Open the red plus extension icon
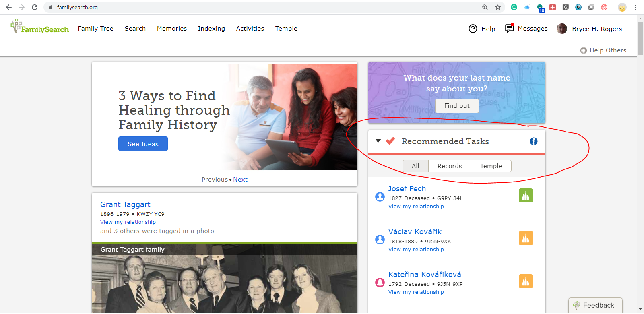 pyautogui.click(x=553, y=7)
